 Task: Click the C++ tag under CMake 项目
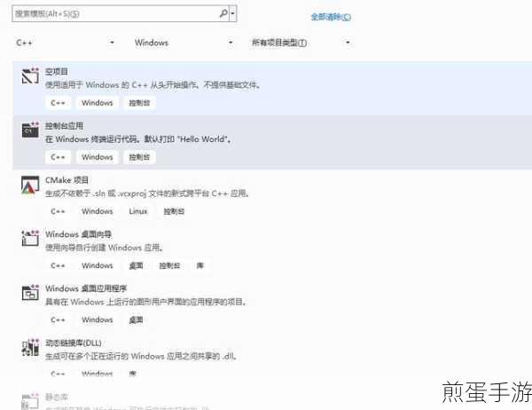coord(58,211)
